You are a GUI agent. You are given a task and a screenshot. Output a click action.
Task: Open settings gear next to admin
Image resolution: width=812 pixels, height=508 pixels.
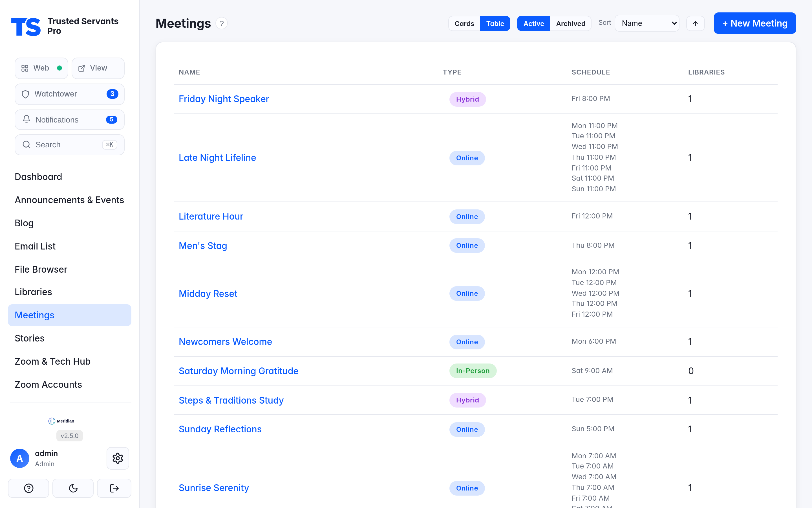(x=118, y=458)
